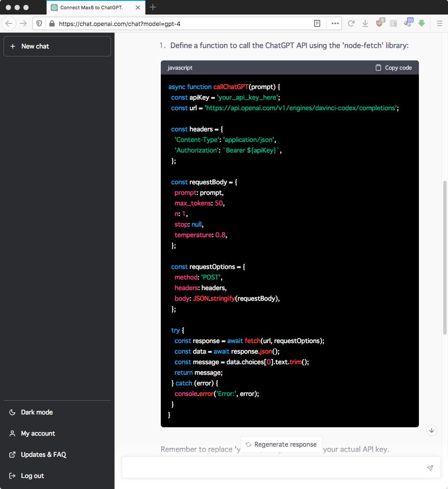
Task: Reload the page
Action: pos(351,23)
